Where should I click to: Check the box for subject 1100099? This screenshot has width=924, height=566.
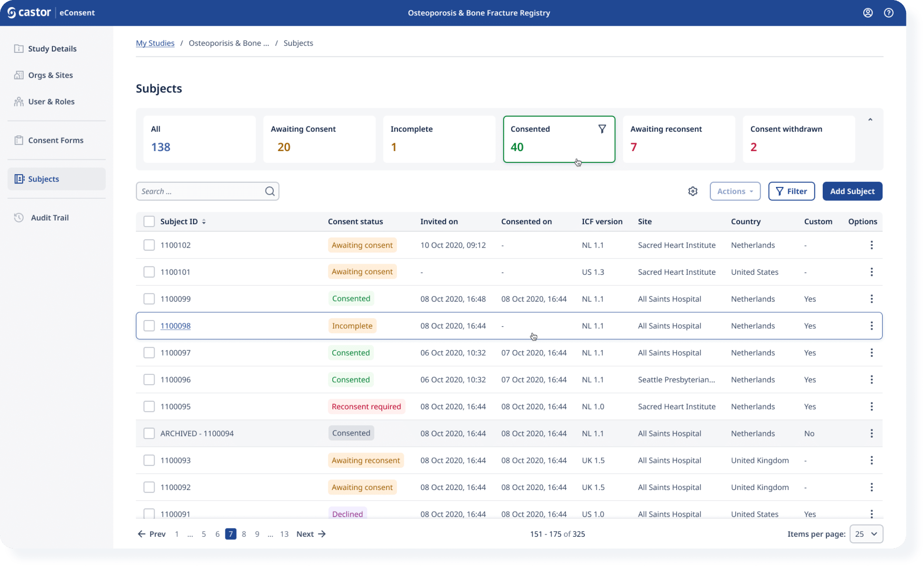[x=149, y=299]
